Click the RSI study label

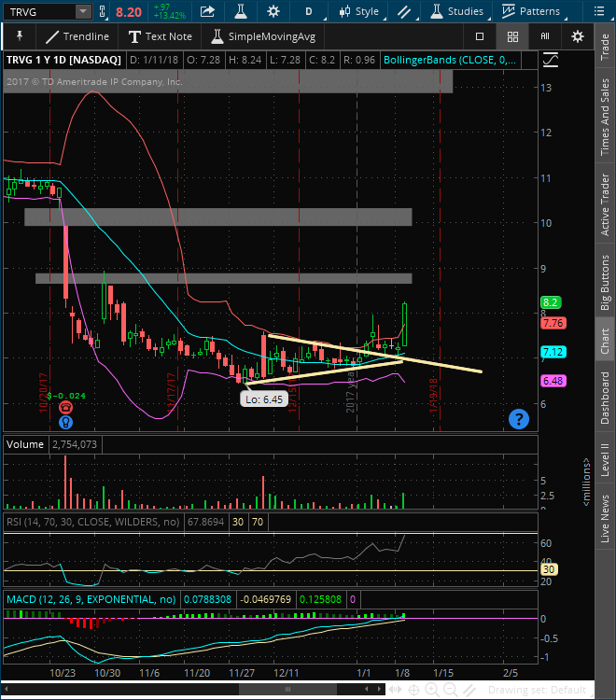pyautogui.click(x=92, y=522)
